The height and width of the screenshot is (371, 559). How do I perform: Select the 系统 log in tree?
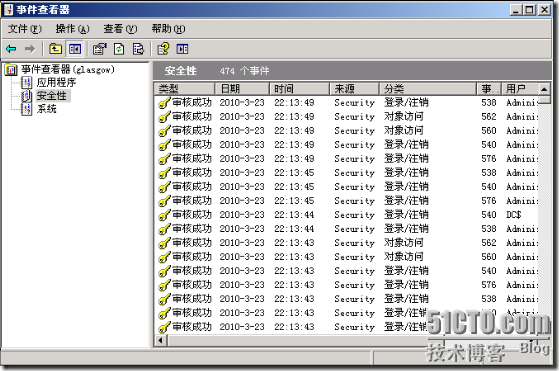[x=47, y=109]
